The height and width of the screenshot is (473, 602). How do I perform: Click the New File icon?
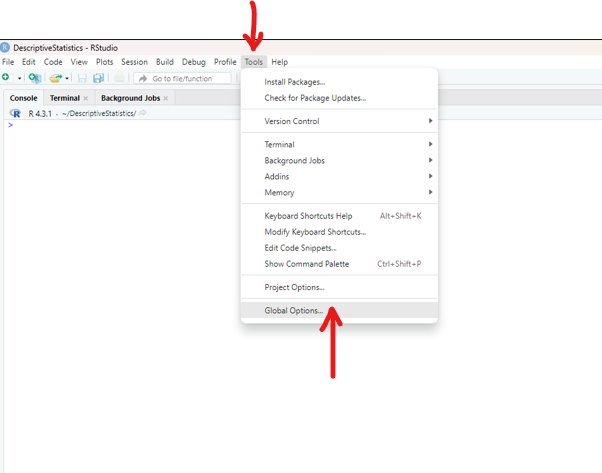(x=6, y=78)
